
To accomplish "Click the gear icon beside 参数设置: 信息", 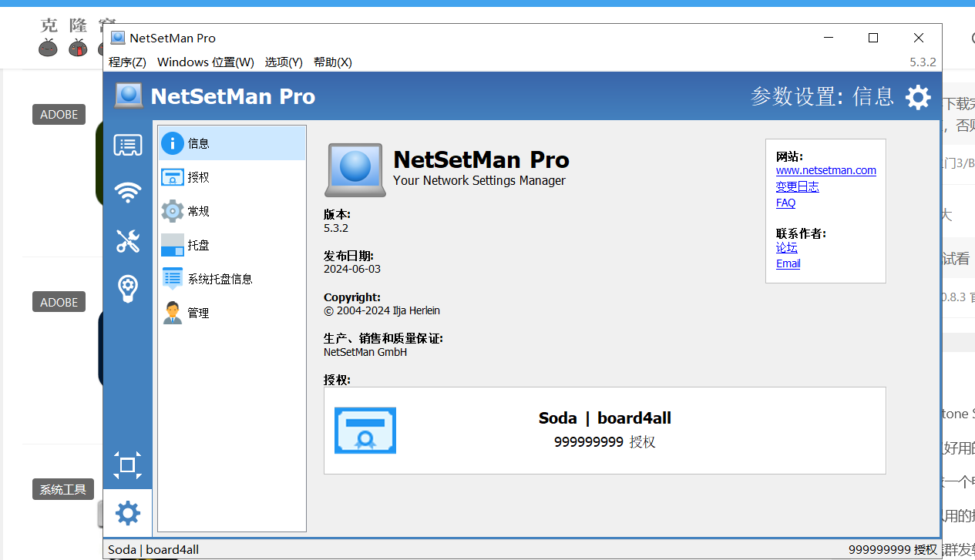I will (918, 97).
